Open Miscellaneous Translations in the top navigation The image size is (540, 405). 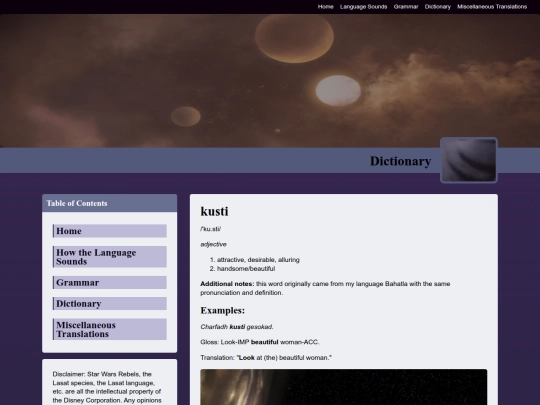pyautogui.click(x=492, y=7)
